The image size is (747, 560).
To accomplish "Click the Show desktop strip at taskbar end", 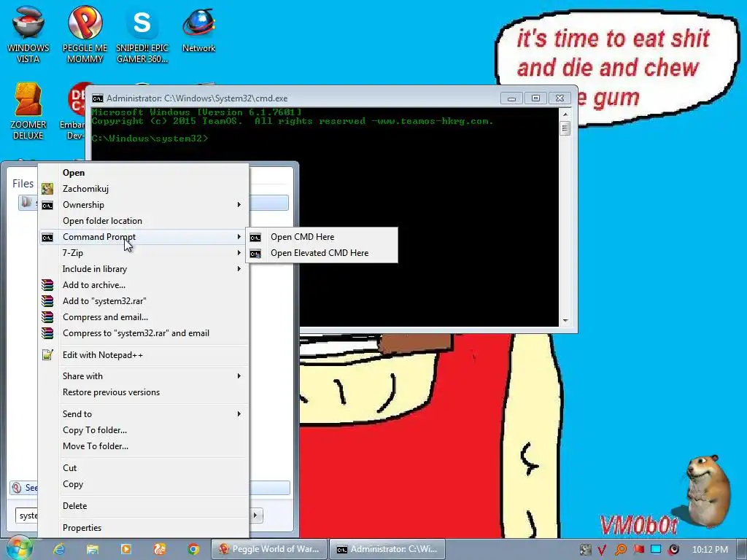I will [x=742, y=549].
